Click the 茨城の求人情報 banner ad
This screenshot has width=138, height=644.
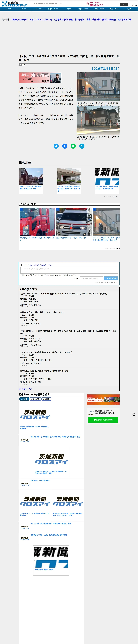(x=40, y=78)
